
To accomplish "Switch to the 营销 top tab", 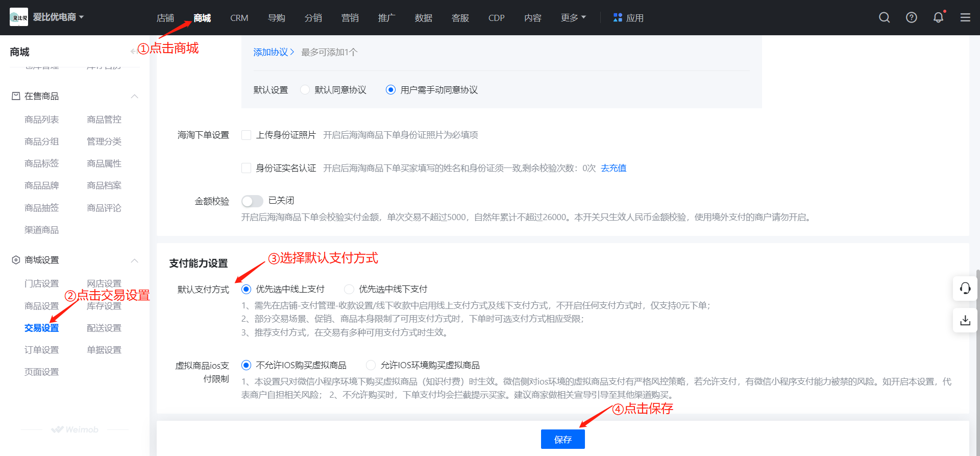I will tap(350, 18).
